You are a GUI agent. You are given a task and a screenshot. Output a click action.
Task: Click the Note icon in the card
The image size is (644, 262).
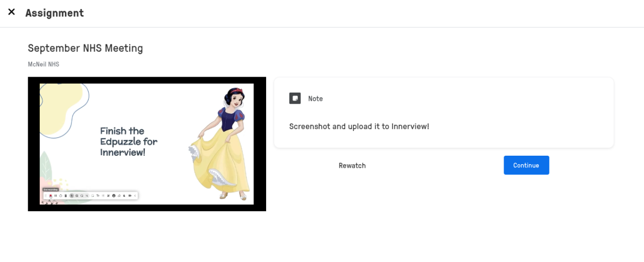(295, 98)
